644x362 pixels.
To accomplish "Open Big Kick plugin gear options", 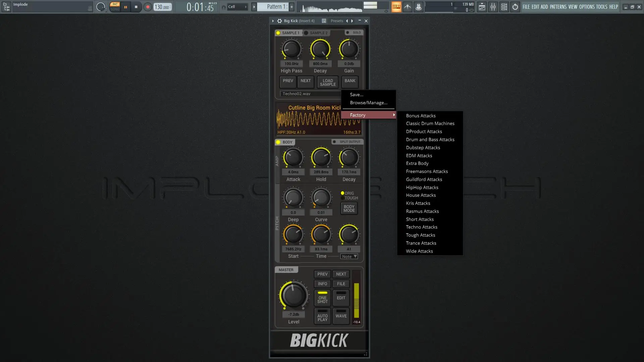I will pos(279,21).
